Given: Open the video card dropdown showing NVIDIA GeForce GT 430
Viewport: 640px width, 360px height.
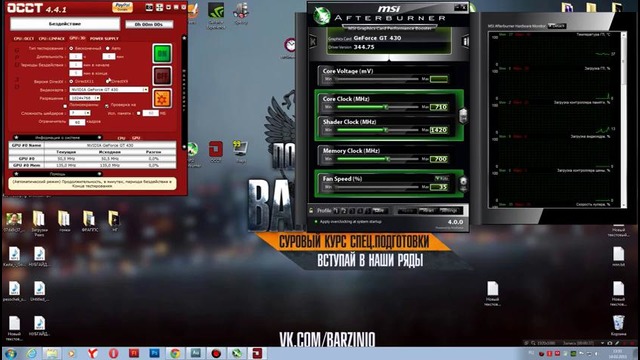Looking at the screenshot, I should tap(109, 89).
